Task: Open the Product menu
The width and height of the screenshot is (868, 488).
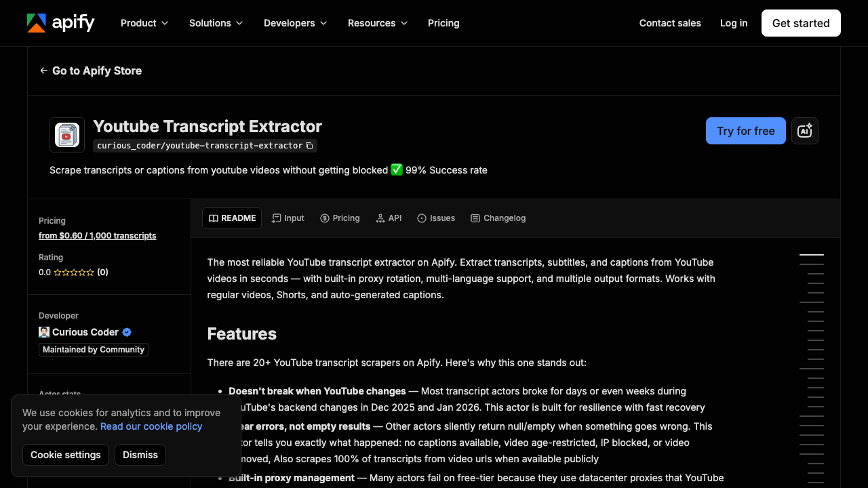Action: (x=144, y=23)
